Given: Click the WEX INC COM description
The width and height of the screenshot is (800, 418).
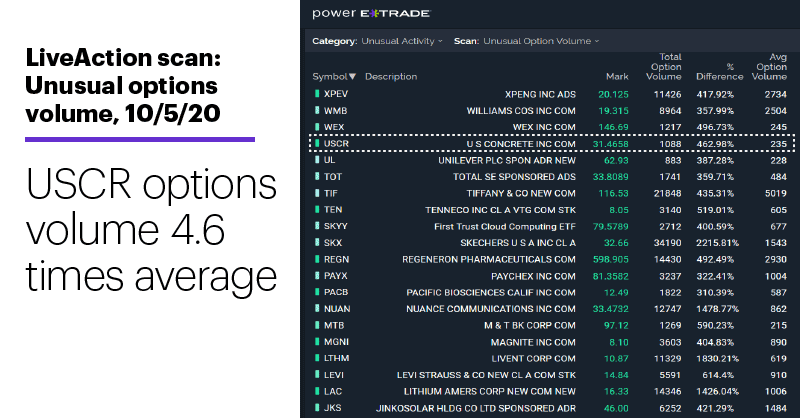Looking at the screenshot, I should click(x=544, y=127).
